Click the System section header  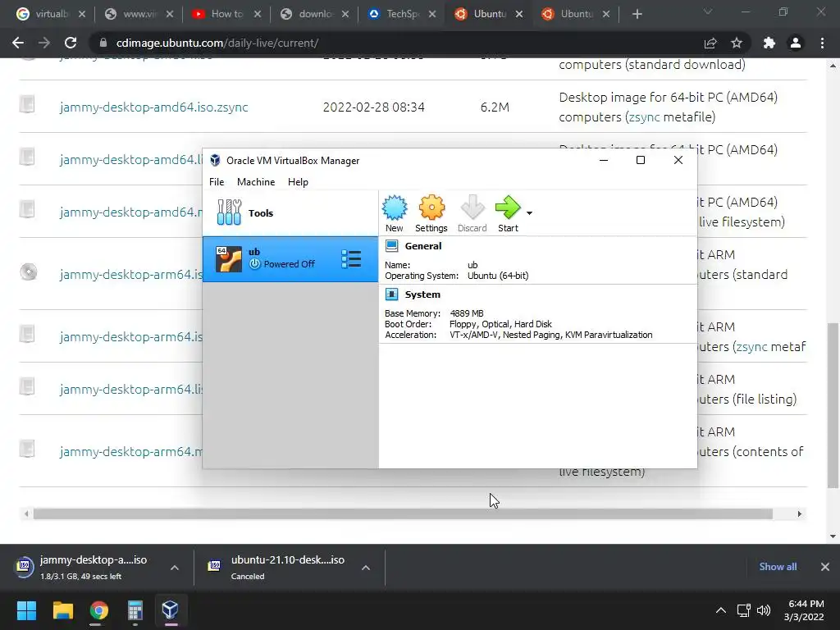click(422, 294)
